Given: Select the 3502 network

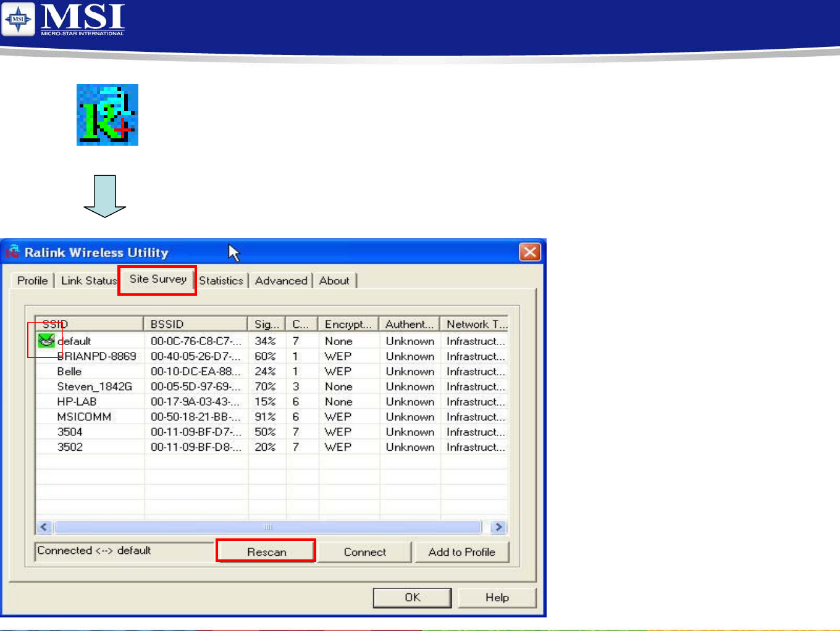Looking at the screenshot, I should coord(272,447).
